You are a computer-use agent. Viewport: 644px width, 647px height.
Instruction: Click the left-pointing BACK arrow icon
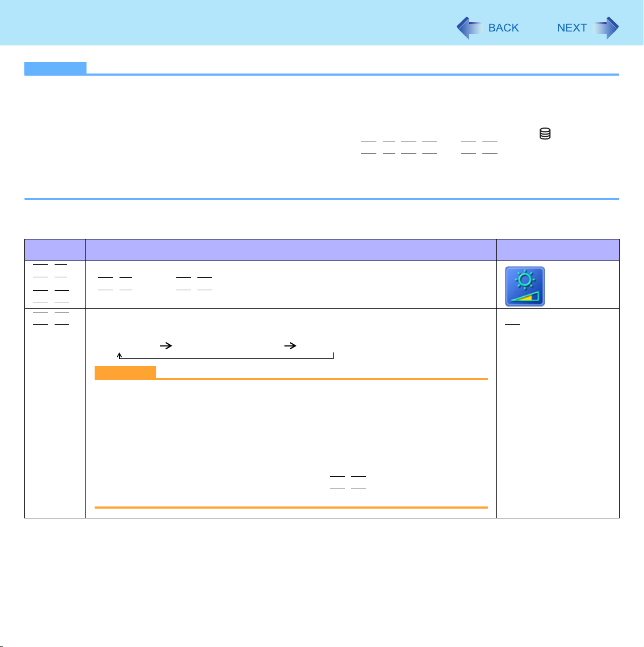pyautogui.click(x=469, y=28)
